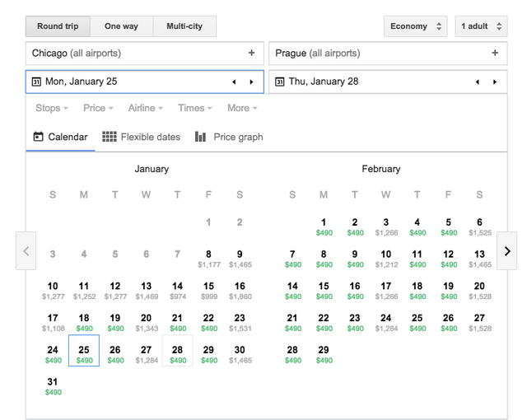527x420 pixels.
Task: Expand the Stops filter dropdown
Action: tap(51, 108)
